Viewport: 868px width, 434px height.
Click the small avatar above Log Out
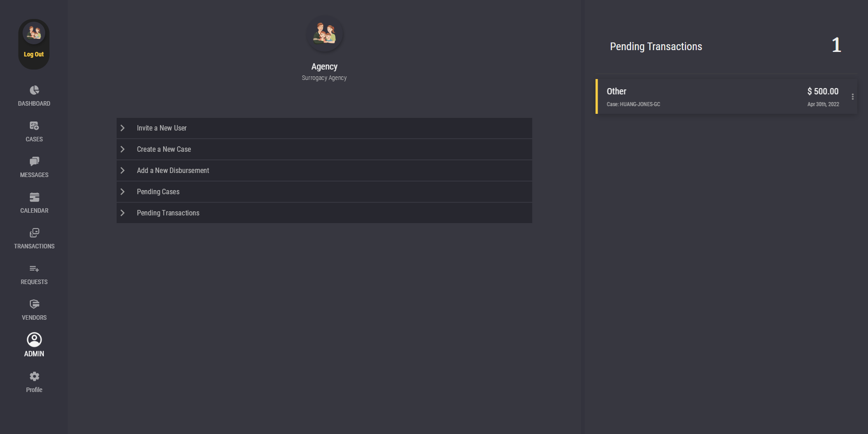pyautogui.click(x=34, y=33)
